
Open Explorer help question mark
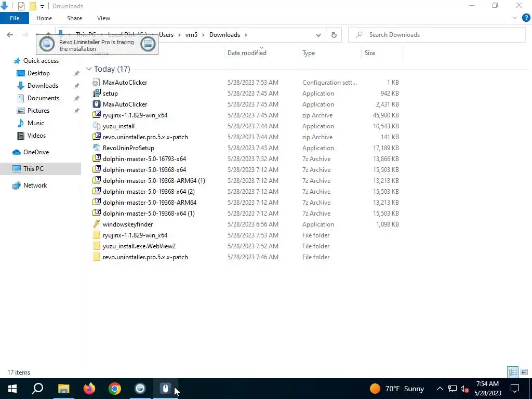526,18
